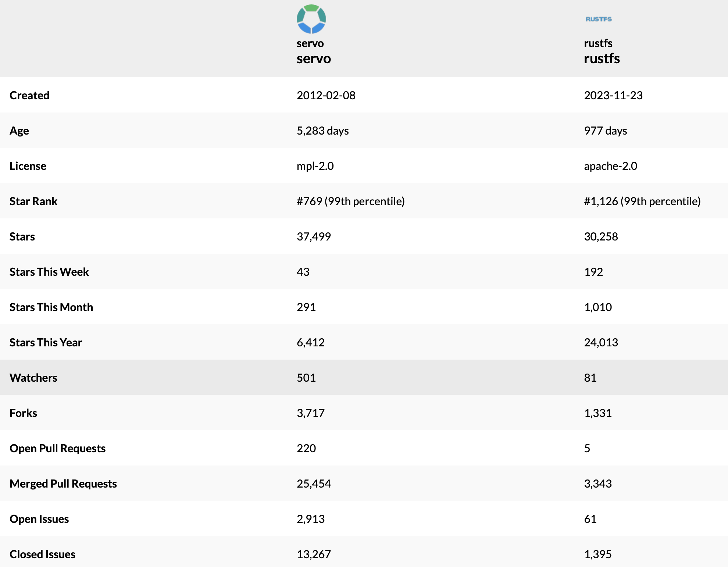This screenshot has height=567, width=728.
Task: Click the RUSTFS project logo
Action: pos(599,19)
